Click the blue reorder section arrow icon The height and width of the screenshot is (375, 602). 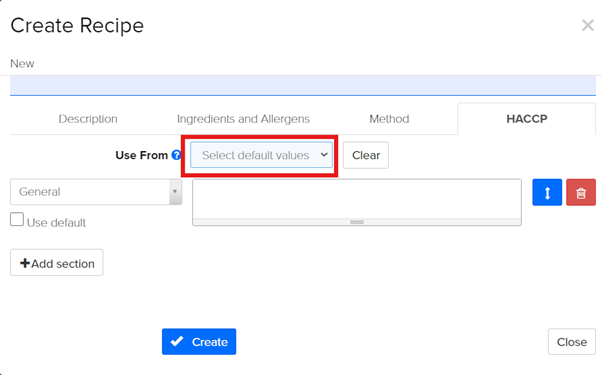coord(547,192)
